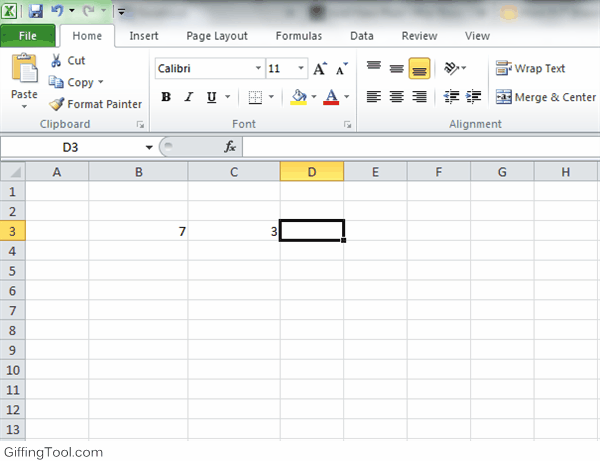Open Font group dialog launcher
This screenshot has width=600, height=461.
[x=347, y=124]
